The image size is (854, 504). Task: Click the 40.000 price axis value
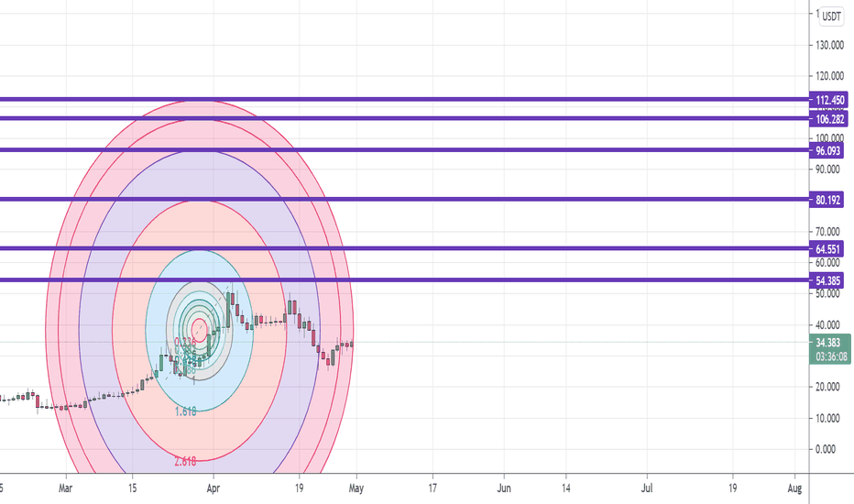tap(827, 324)
